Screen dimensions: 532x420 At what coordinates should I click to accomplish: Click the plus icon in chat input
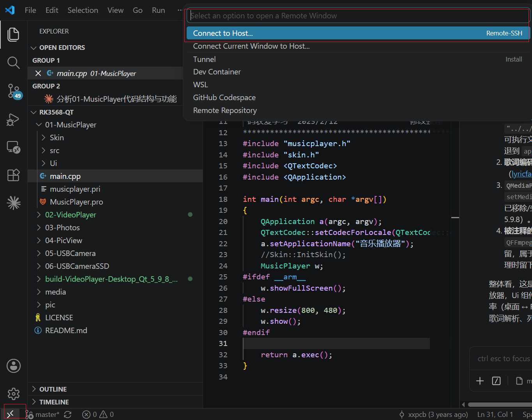480,381
